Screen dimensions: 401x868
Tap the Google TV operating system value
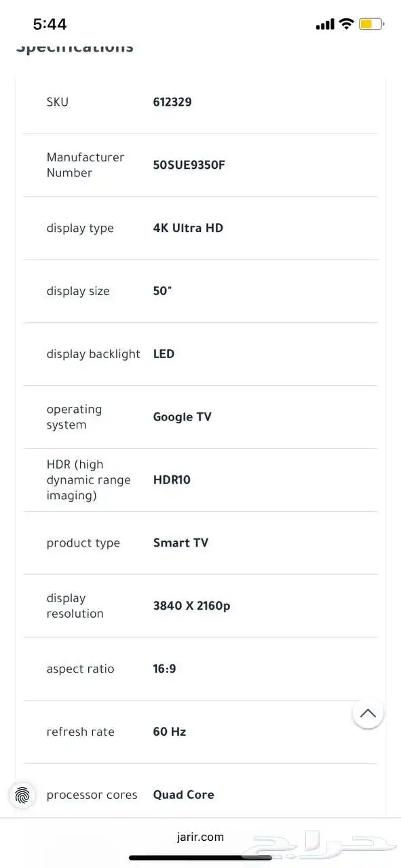click(182, 416)
